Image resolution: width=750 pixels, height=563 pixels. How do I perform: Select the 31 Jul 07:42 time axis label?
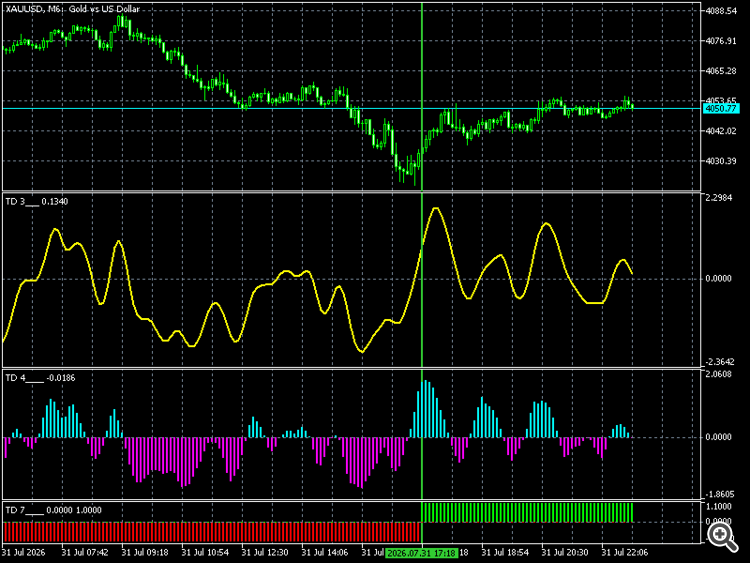(85, 552)
